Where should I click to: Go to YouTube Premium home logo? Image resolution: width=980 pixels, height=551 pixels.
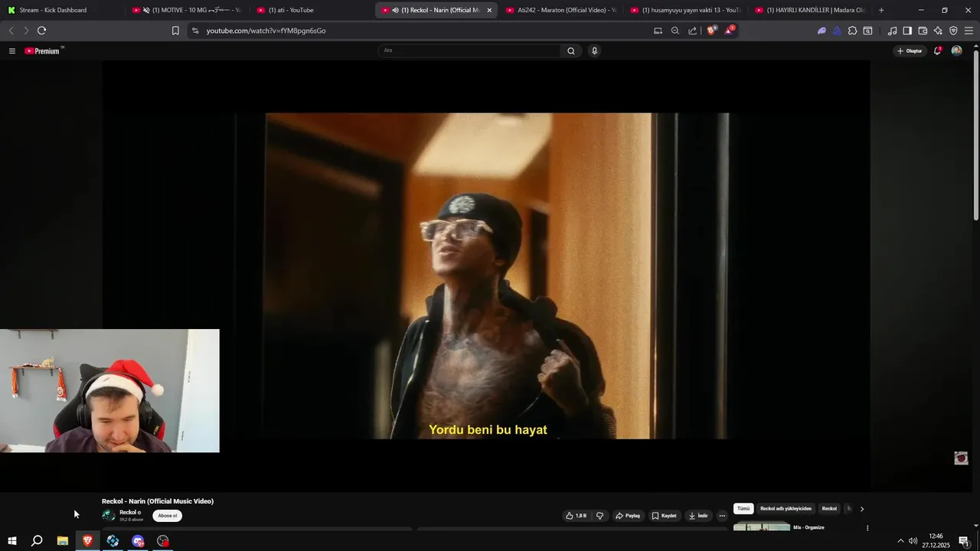[x=42, y=51]
